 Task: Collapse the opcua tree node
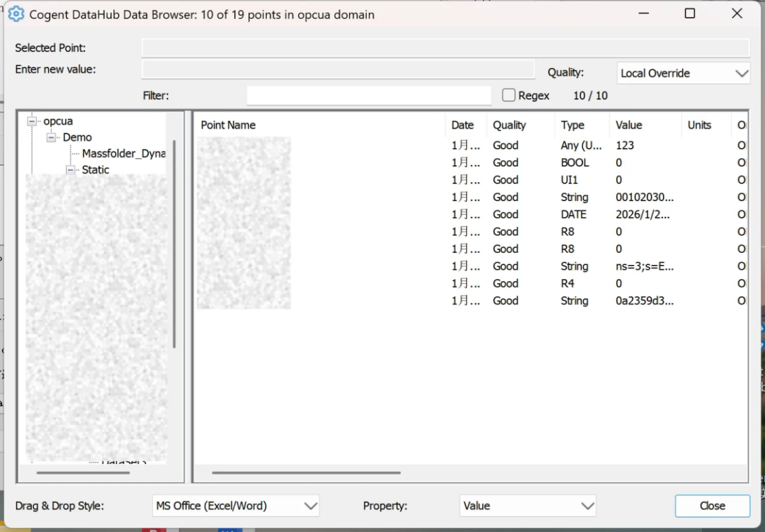32,121
